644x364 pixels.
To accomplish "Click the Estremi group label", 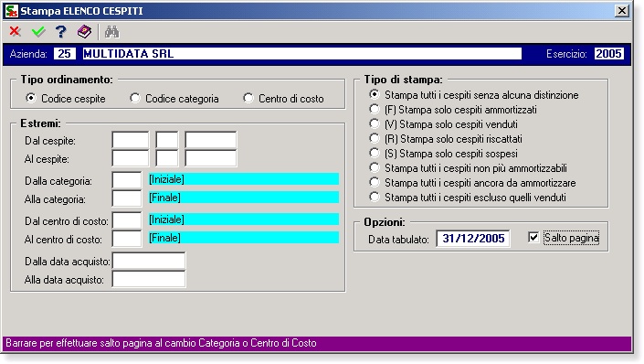I will point(41,123).
